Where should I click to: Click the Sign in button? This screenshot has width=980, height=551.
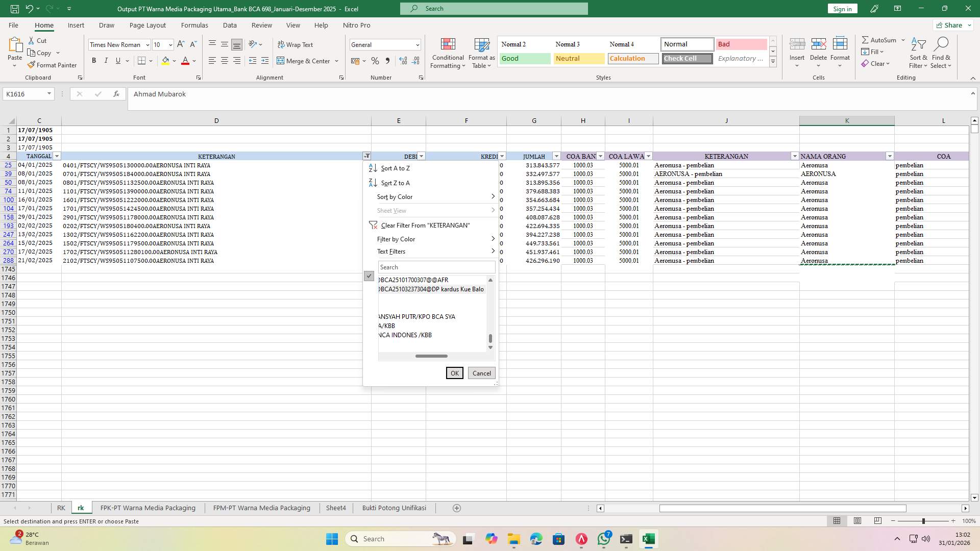tap(842, 9)
